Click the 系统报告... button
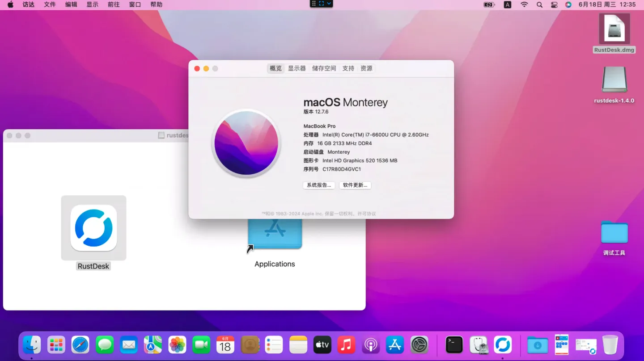This screenshot has width=644, height=361. [319, 185]
